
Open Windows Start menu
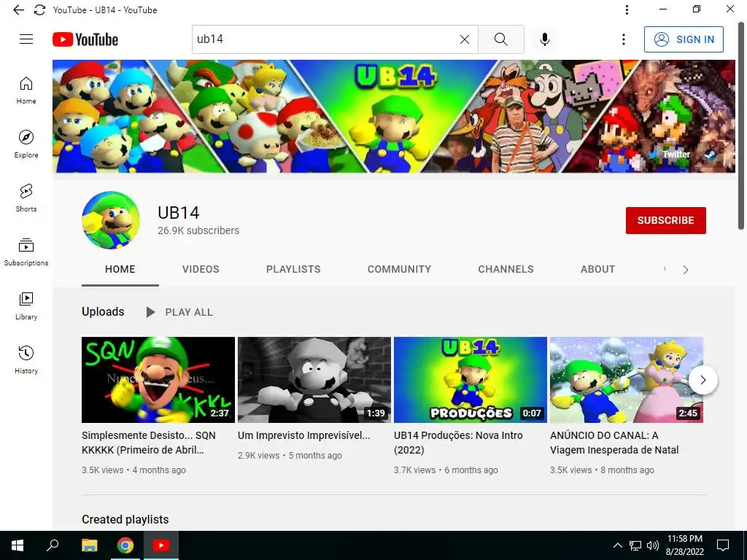pos(18,545)
